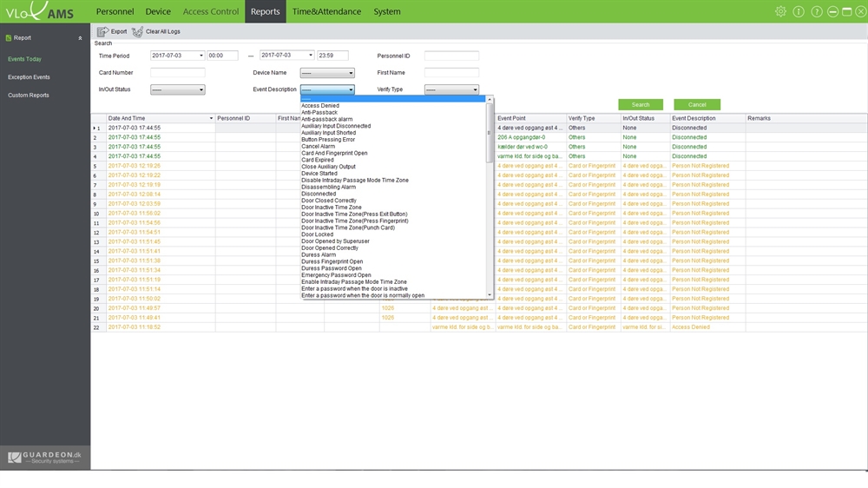Image resolution: width=868 pixels, height=488 pixels.
Task: Choose Duress Alarm option
Action: click(319, 254)
